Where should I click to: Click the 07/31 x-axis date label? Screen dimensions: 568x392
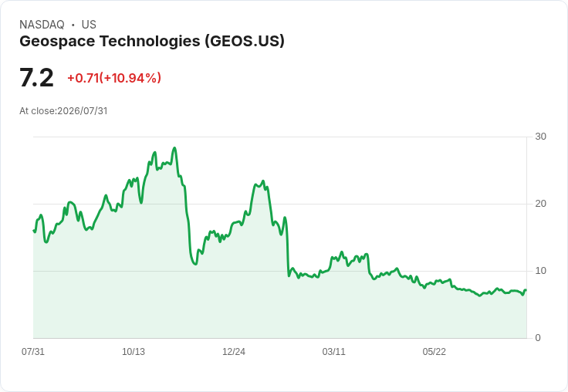pyautogui.click(x=33, y=351)
